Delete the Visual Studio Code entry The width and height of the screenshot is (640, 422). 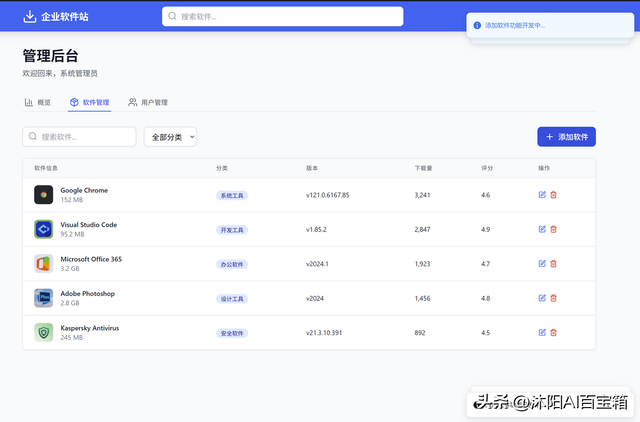553,229
